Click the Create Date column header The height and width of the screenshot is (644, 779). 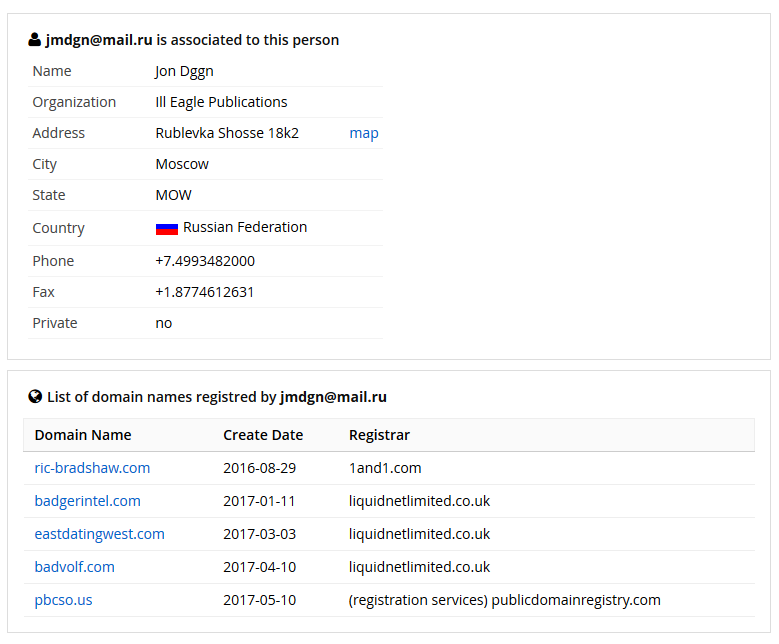click(x=263, y=435)
